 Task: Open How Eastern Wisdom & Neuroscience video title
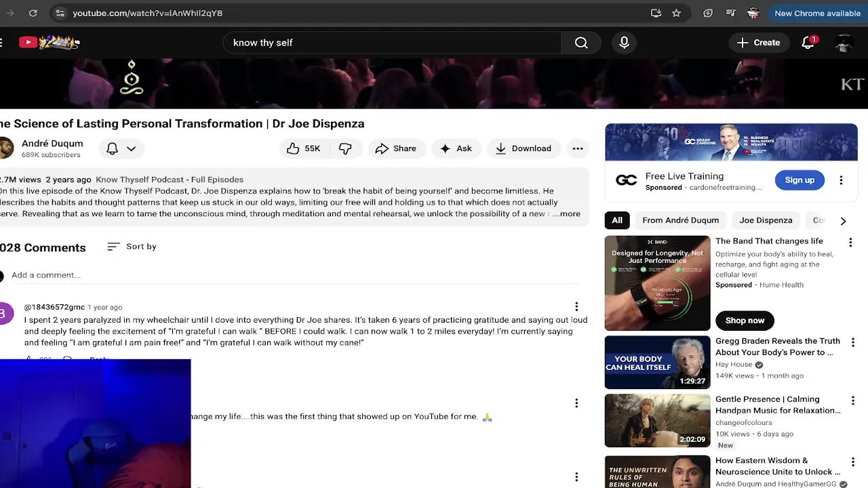pyautogui.click(x=778, y=466)
